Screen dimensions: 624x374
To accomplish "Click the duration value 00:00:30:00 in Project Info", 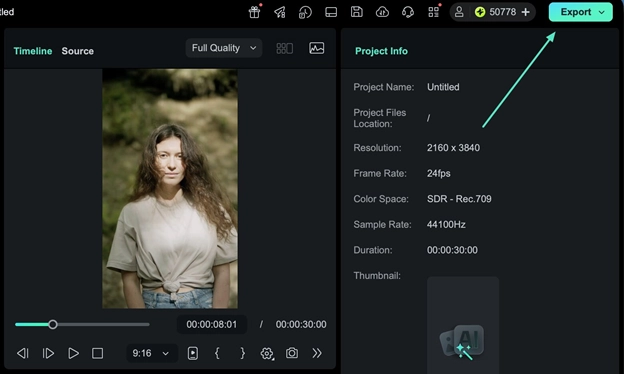I will click(x=452, y=250).
